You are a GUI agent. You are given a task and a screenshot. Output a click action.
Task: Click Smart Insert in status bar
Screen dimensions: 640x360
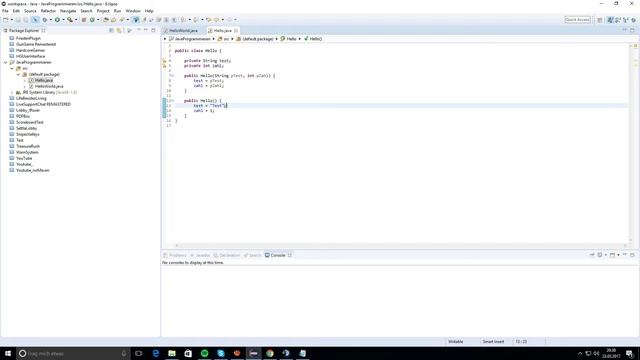coord(493,342)
